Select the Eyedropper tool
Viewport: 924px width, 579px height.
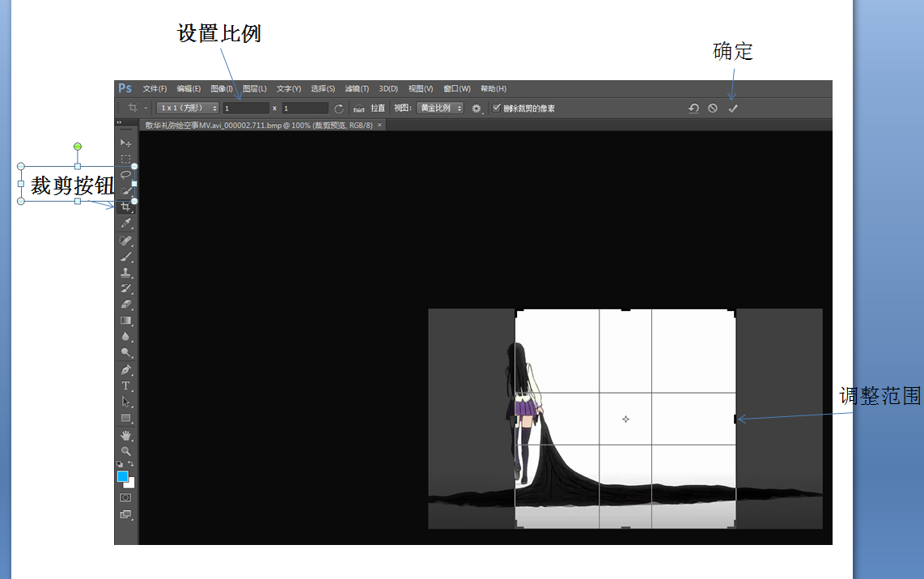pos(125,224)
